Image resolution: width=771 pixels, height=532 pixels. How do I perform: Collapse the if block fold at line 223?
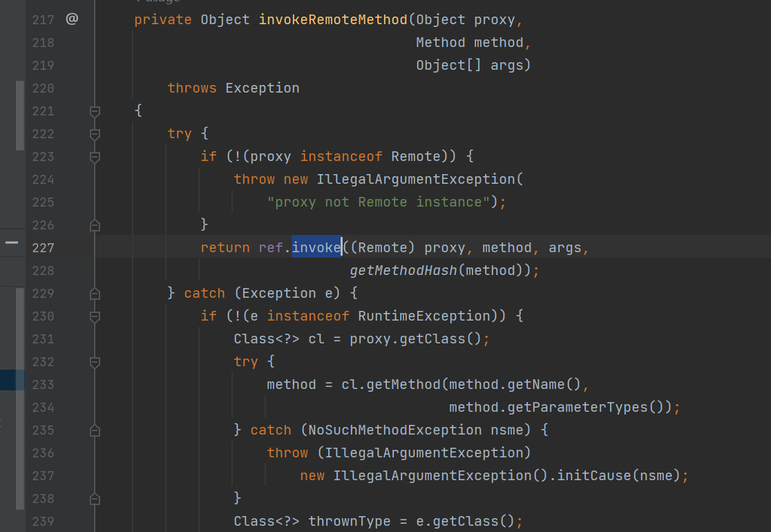95,157
